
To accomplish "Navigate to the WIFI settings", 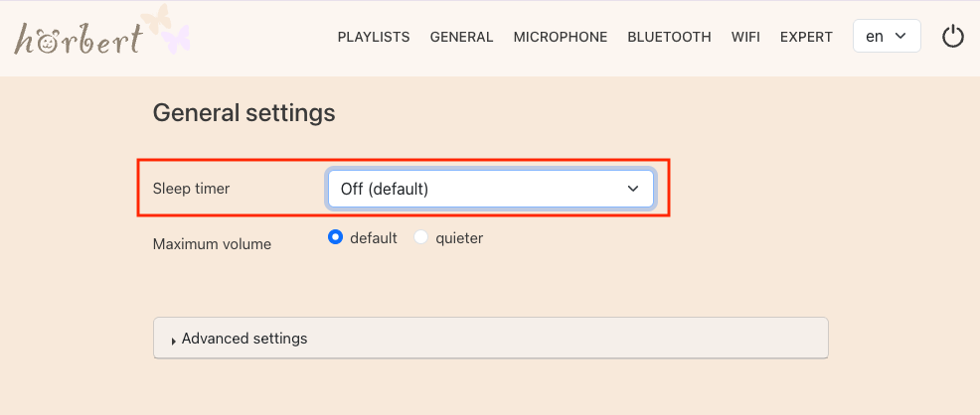I will click(745, 37).
